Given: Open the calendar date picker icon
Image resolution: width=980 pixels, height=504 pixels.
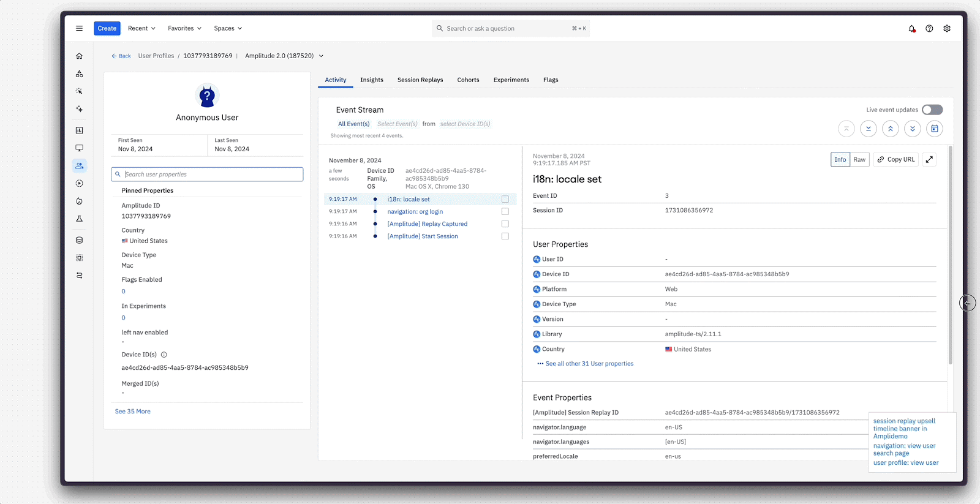Looking at the screenshot, I should (x=935, y=129).
